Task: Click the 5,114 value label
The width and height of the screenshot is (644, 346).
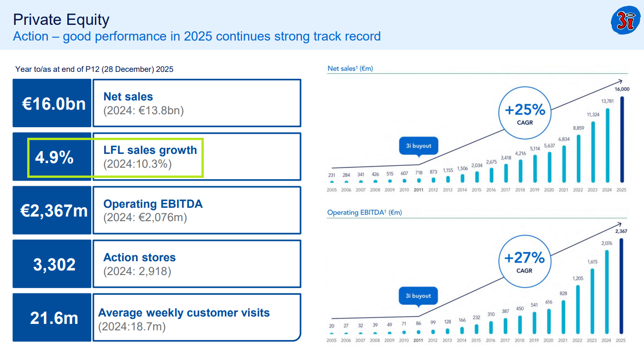Action: click(x=535, y=149)
